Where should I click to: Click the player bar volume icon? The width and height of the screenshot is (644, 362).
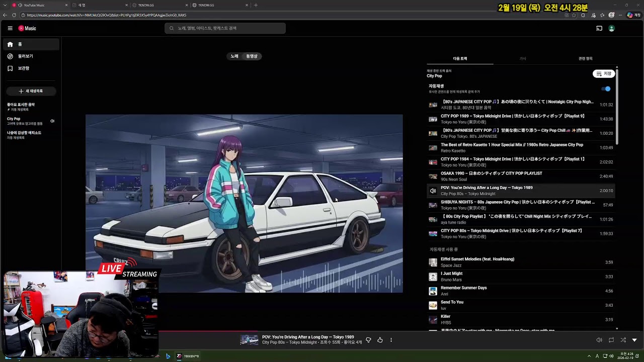coord(599,340)
